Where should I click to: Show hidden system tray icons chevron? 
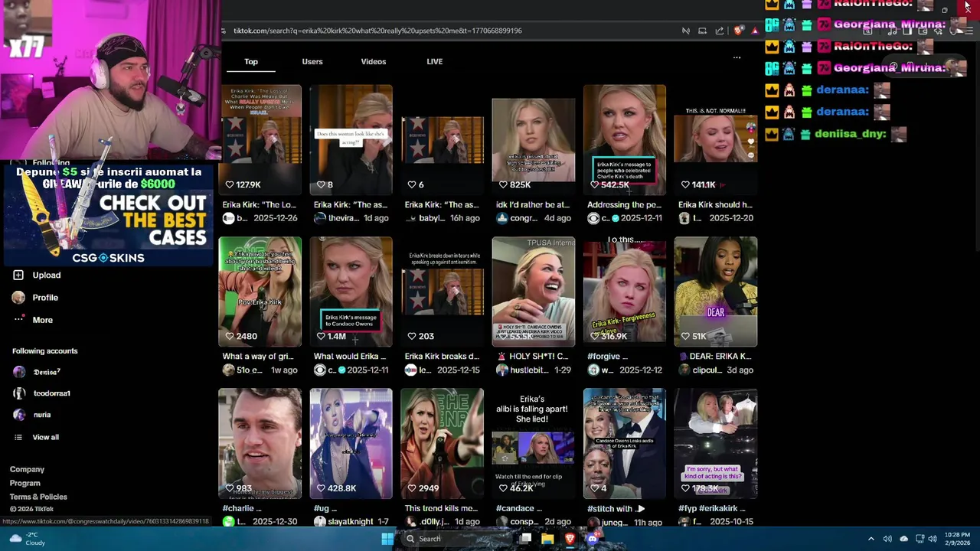pos(871,539)
